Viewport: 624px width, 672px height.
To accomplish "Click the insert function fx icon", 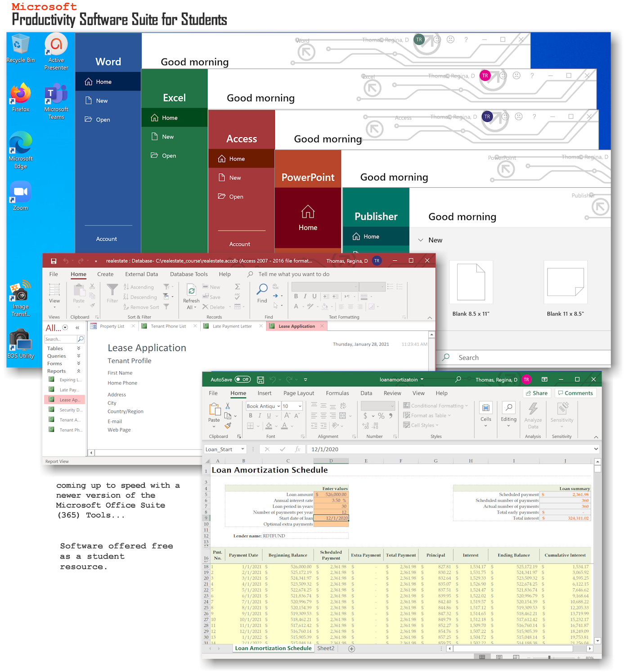I will [297, 449].
